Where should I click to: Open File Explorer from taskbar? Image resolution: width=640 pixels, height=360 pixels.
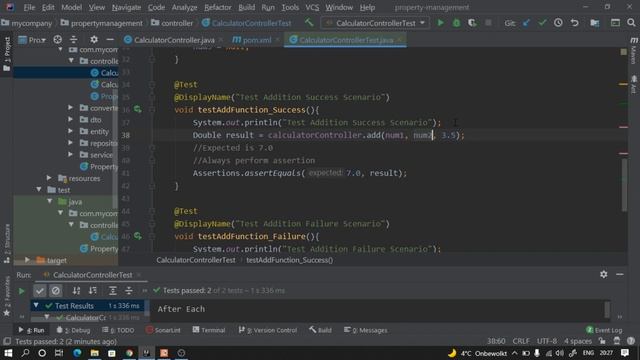(95, 353)
